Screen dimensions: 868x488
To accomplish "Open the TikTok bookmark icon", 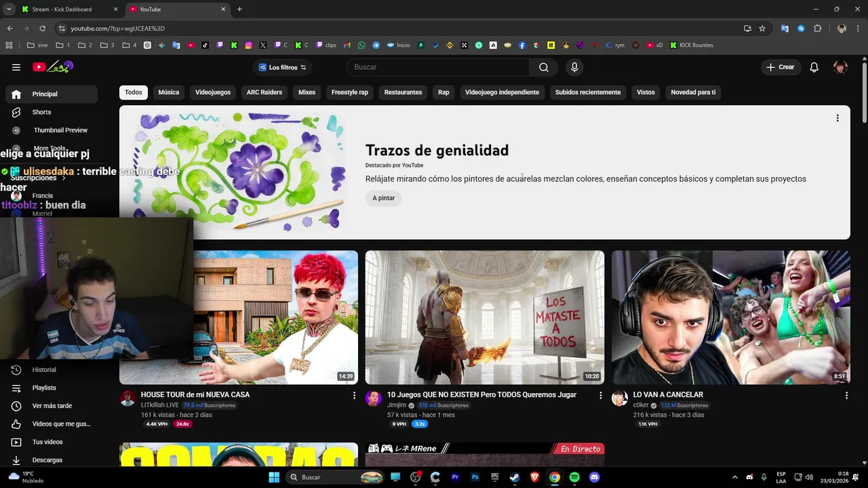I will [x=205, y=45].
